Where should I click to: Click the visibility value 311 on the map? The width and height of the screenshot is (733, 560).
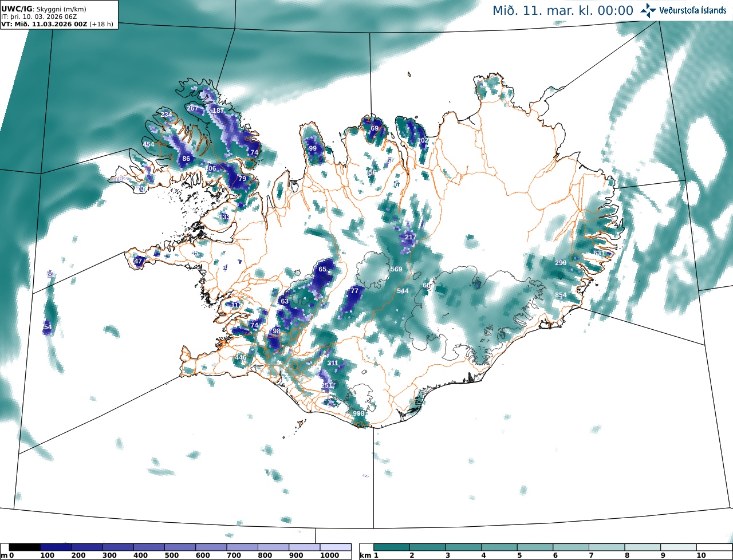pyautogui.click(x=333, y=363)
